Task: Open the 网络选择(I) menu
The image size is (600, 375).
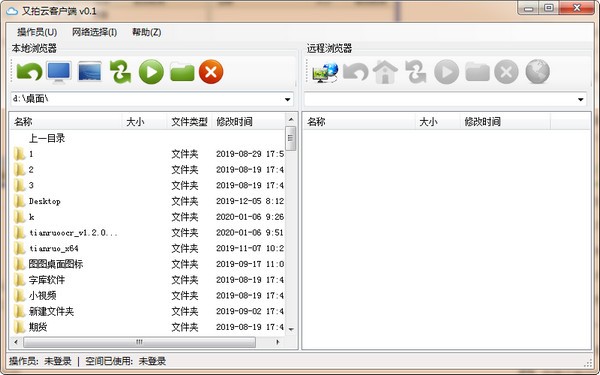Action: point(95,32)
